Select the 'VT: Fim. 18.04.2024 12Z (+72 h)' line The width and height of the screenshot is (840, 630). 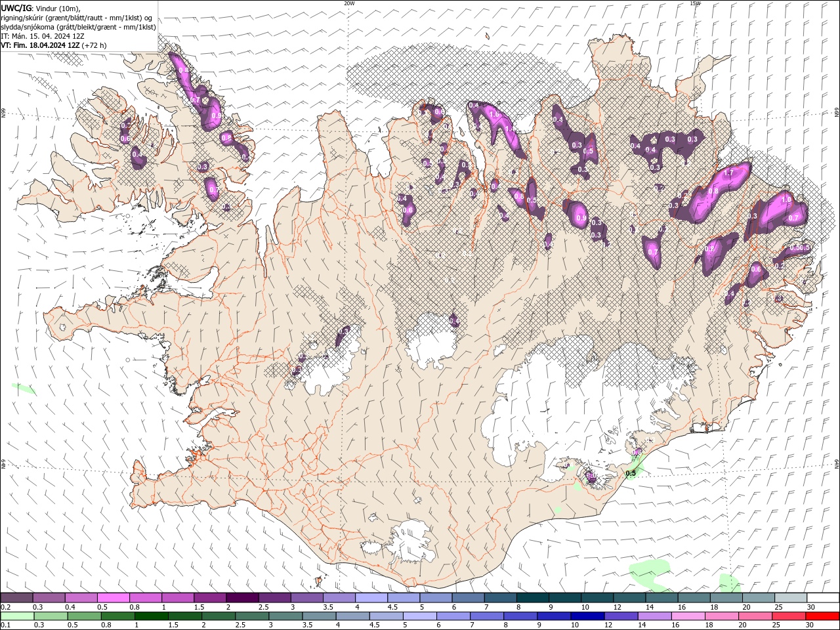[54, 45]
